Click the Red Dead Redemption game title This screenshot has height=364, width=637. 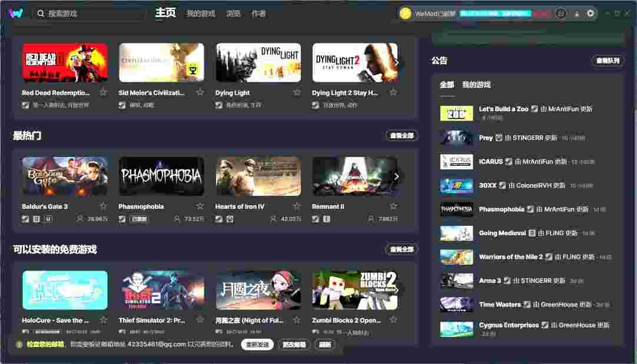coord(56,92)
